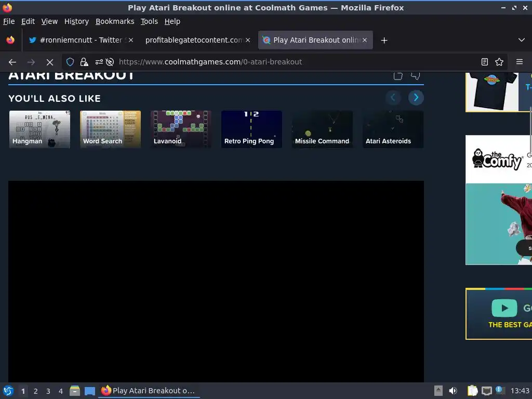This screenshot has width=532, height=399.
Task: Switch to workspace 1
Action: (23, 391)
